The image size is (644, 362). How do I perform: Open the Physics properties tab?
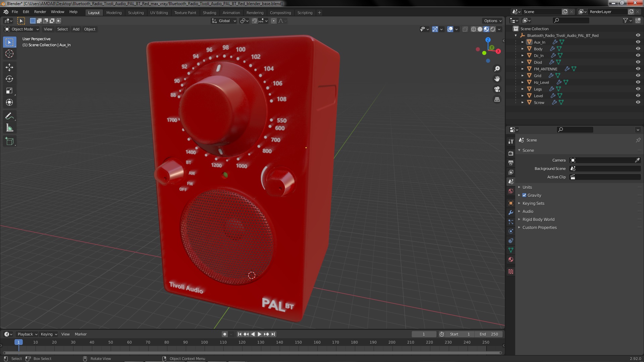[511, 231]
